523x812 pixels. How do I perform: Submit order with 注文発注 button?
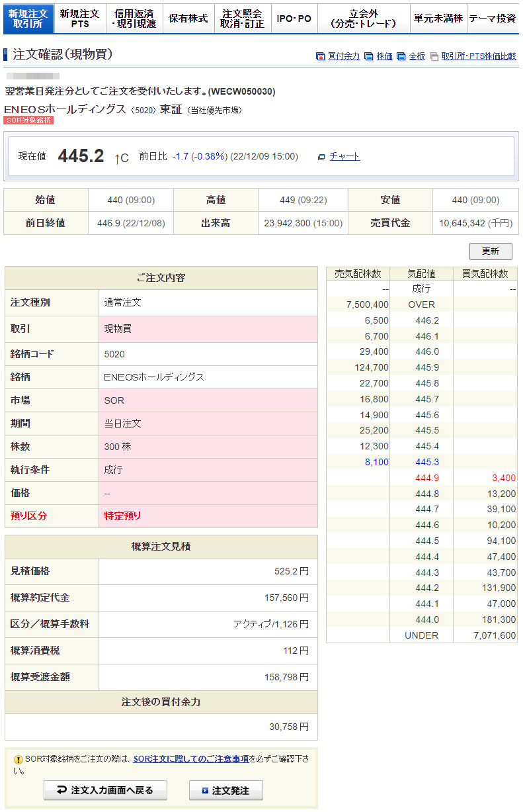[225, 790]
